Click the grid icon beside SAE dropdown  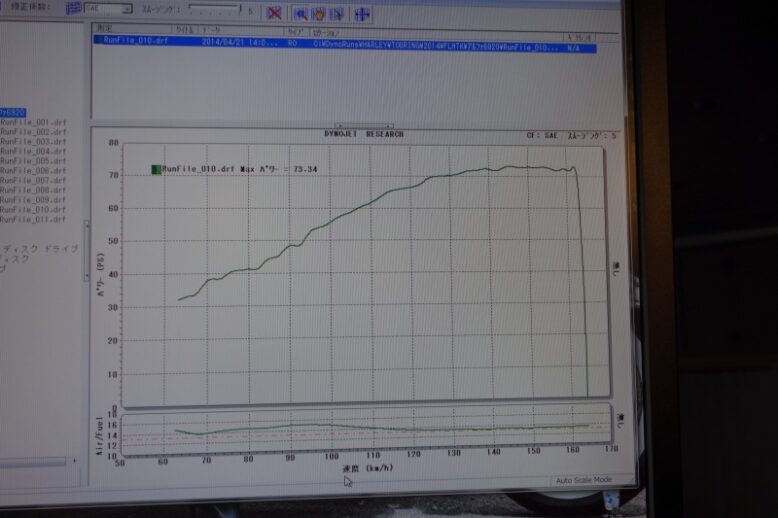(73, 8)
